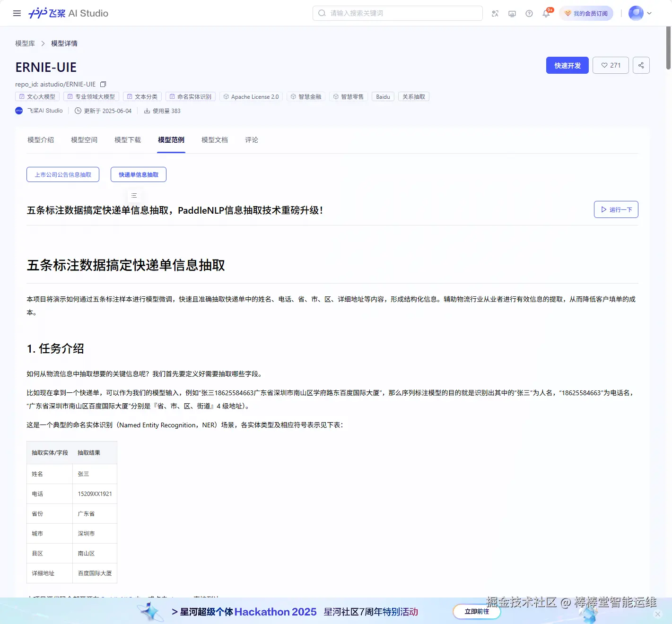Like the model with 271 heart button
The width and height of the screenshot is (672, 624).
611,65
